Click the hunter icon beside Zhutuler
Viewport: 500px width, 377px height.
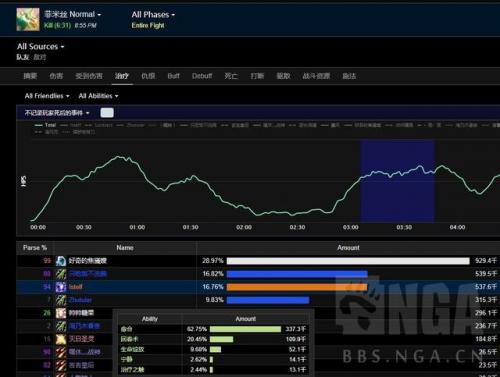click(x=61, y=300)
